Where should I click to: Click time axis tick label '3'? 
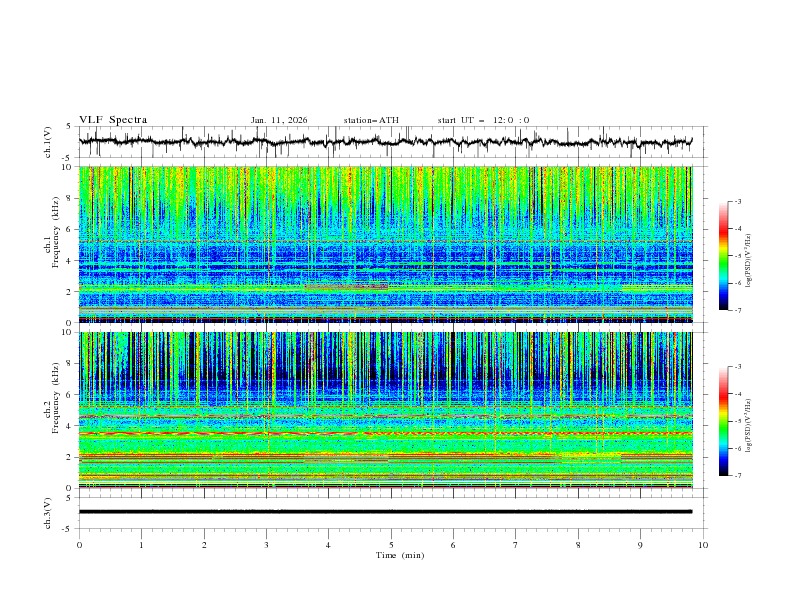(266, 545)
